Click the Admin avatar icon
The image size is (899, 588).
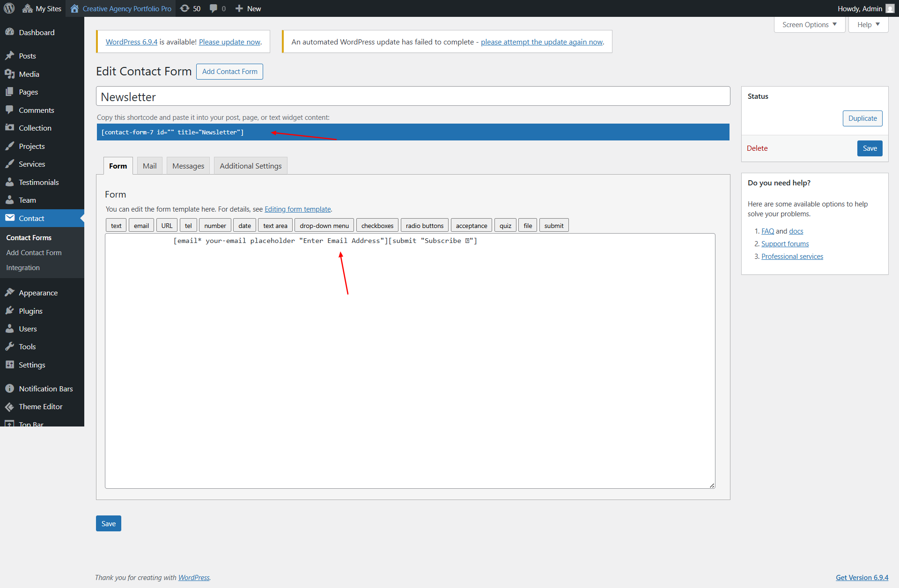click(890, 8)
